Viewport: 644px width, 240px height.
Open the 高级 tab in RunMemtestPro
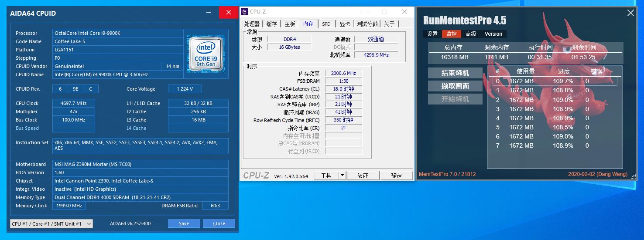click(471, 34)
